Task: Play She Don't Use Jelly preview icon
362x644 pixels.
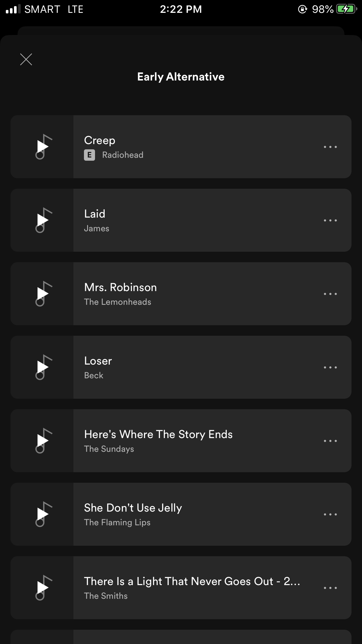Action: 43,514
